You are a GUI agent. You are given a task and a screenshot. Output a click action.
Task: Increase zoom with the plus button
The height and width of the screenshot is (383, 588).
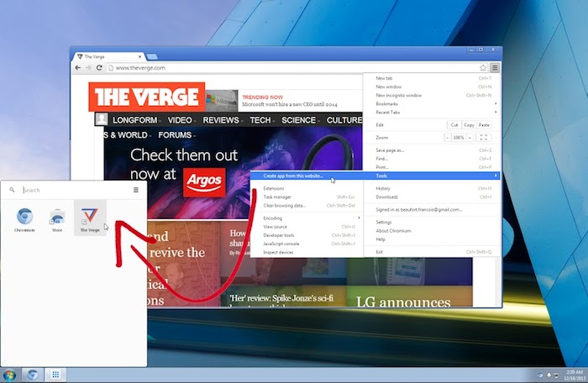coord(470,138)
